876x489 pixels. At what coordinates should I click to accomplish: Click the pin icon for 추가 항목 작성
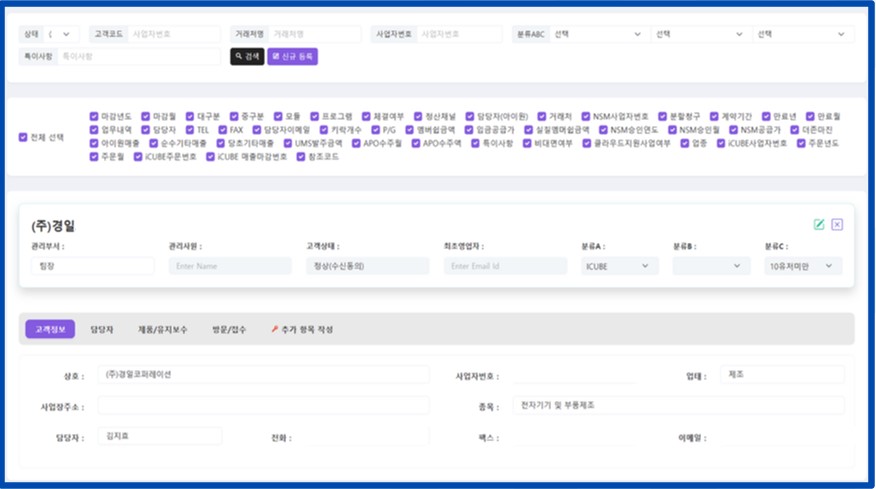[275, 329]
